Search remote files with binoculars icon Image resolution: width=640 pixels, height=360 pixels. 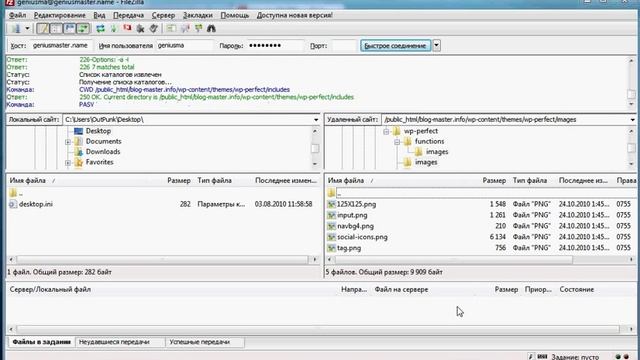(211, 29)
